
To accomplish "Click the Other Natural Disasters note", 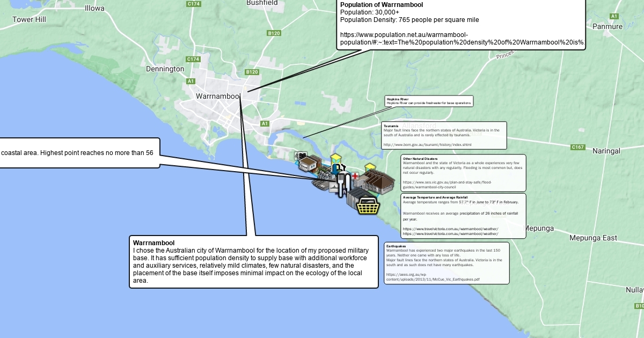I will 463,169.
